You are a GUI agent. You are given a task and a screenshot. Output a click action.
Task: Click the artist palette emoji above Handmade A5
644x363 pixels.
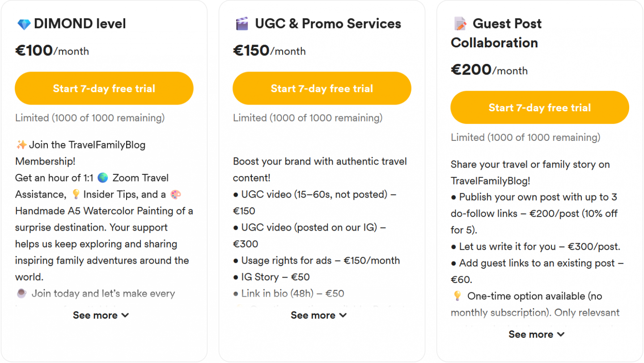[x=176, y=194]
